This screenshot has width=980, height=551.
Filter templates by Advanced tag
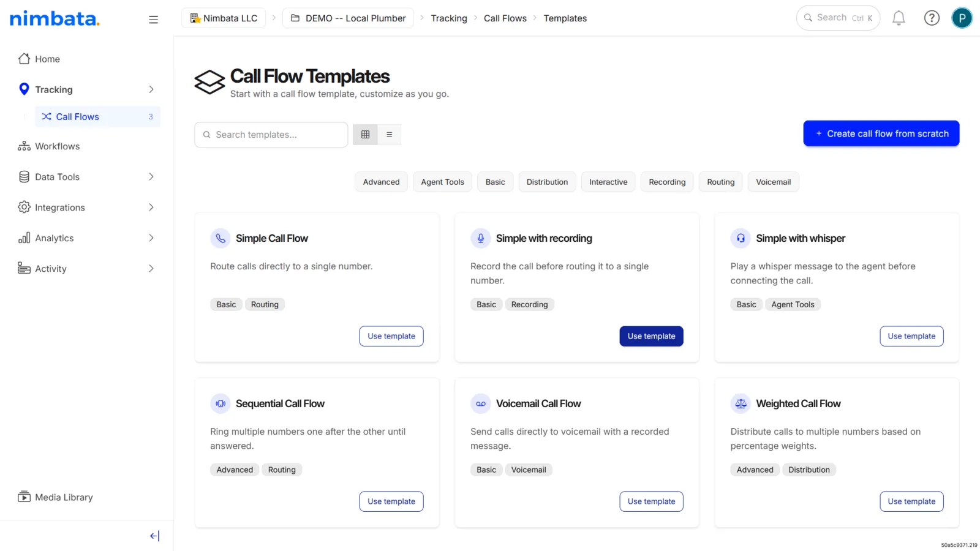tap(381, 182)
